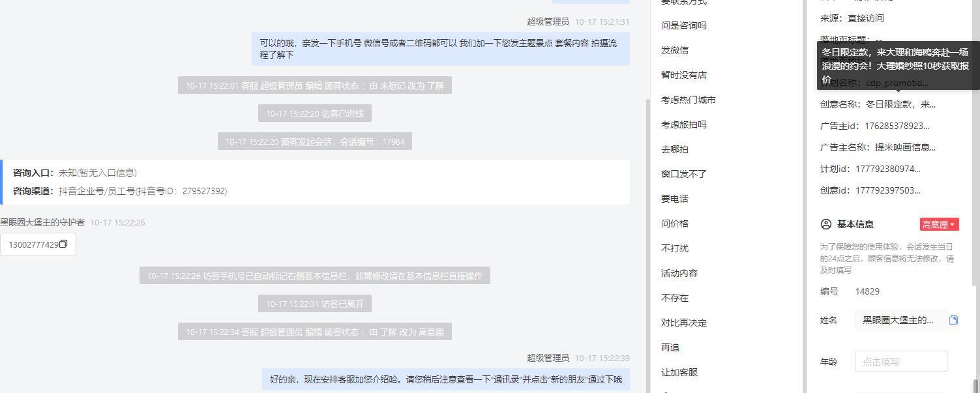Select quick reply 再追
Screen dimensions: 980x393
(670, 347)
